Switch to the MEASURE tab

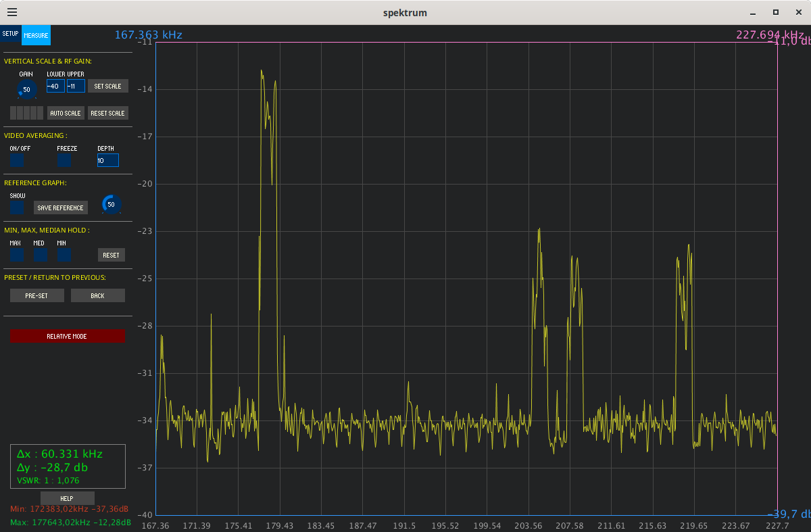coord(36,35)
